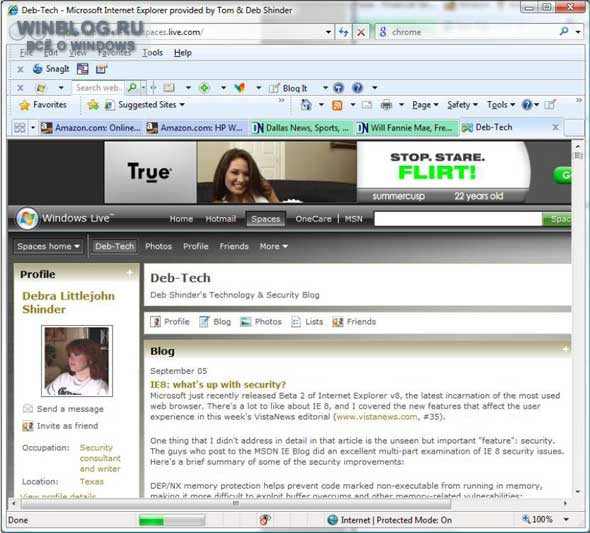Click the Add to Favorites Bar star icon
The width and height of the screenshot is (590, 533).
pyautogui.click(x=93, y=105)
